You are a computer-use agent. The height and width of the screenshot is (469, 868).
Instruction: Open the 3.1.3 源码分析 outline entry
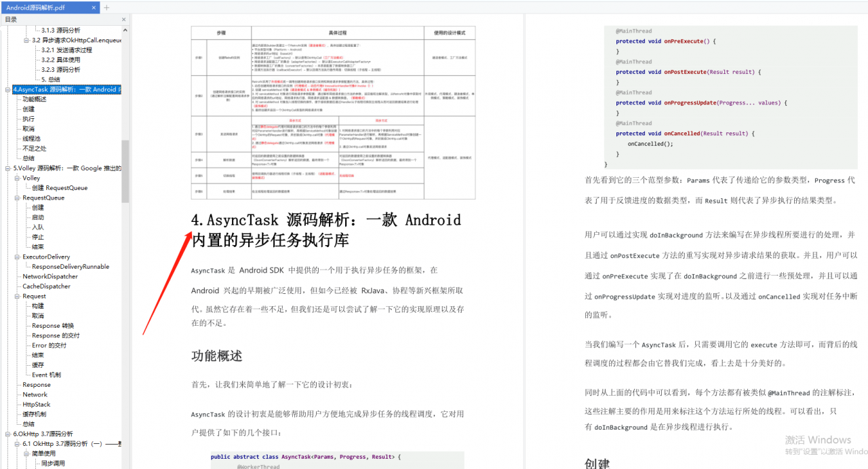(x=60, y=31)
